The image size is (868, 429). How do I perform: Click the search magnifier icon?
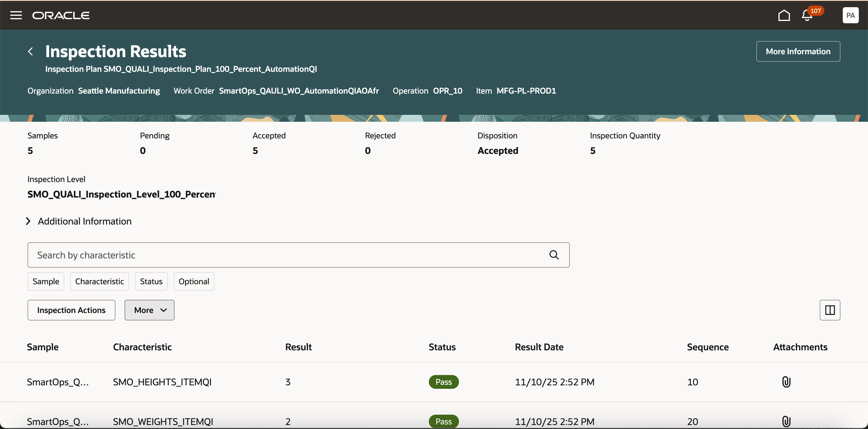tap(554, 255)
